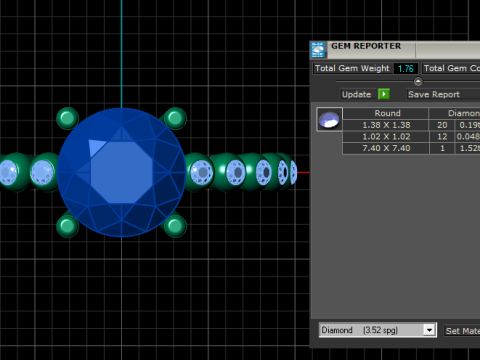Click the weight cell in the 7.40 X 7.40 row
This screenshot has width=480, height=360.
pos(468,148)
